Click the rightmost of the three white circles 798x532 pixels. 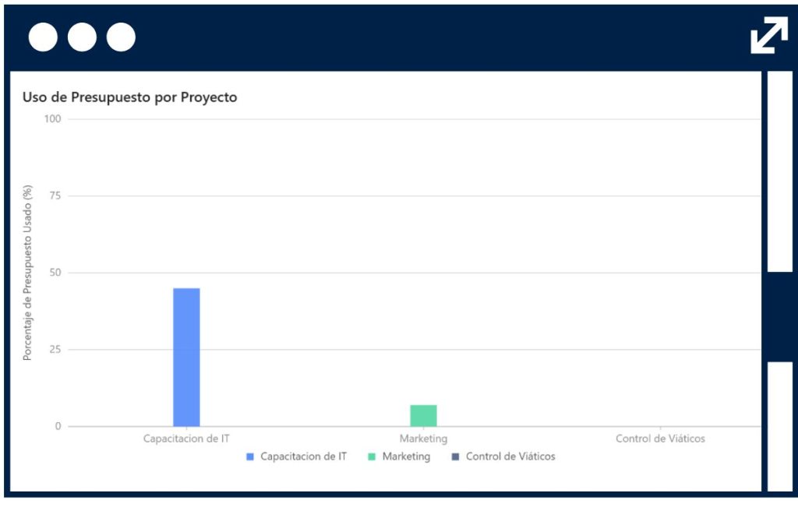point(121,37)
